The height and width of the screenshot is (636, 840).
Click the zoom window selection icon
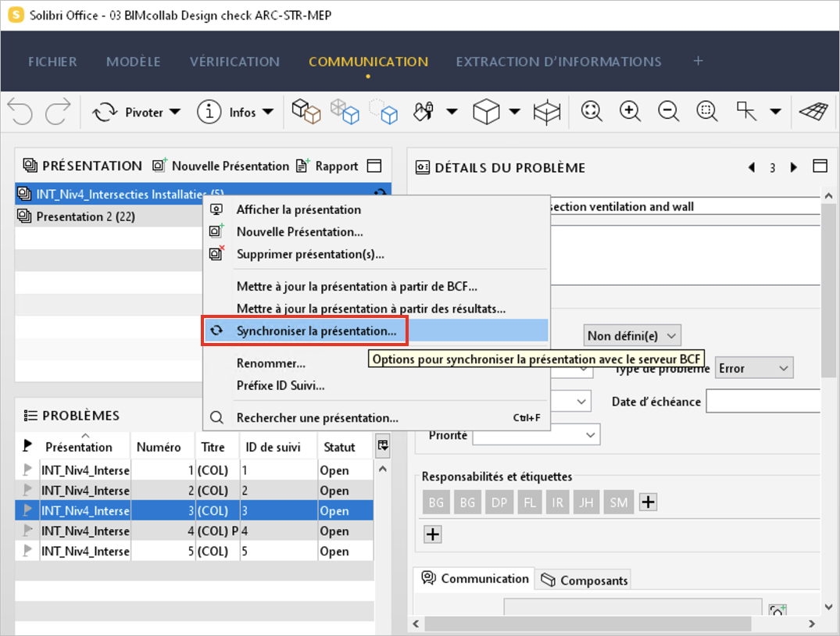click(x=707, y=112)
